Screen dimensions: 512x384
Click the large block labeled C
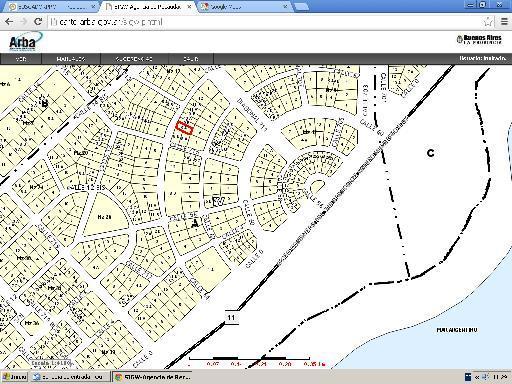[x=430, y=153]
